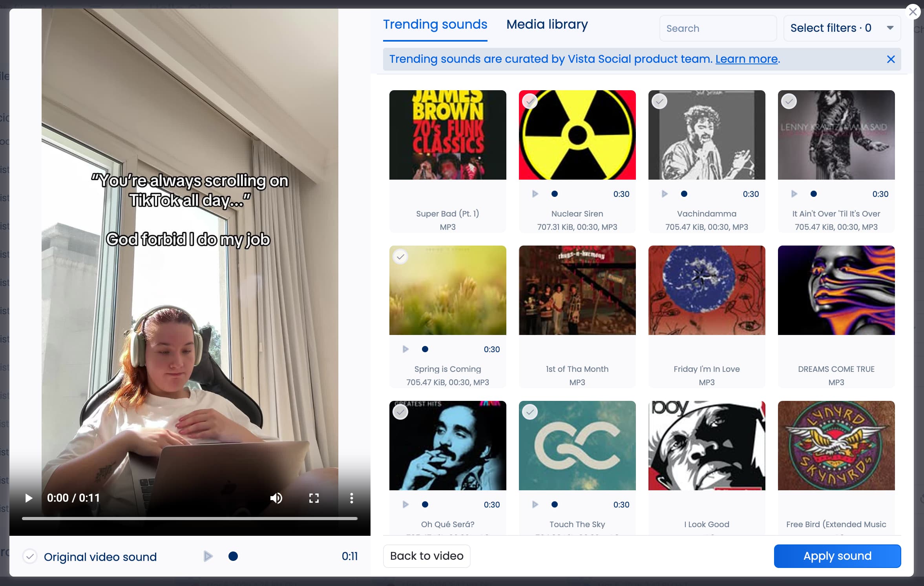Play the Original video sound preview

tap(208, 556)
